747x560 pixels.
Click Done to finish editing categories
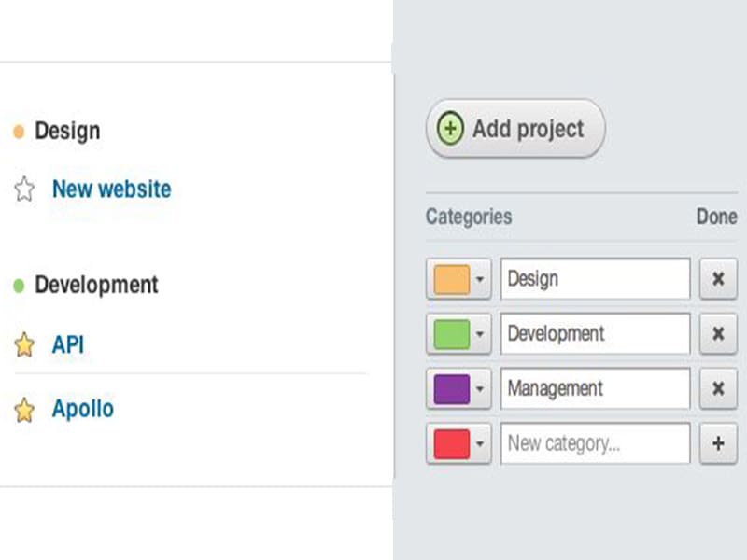[715, 217]
